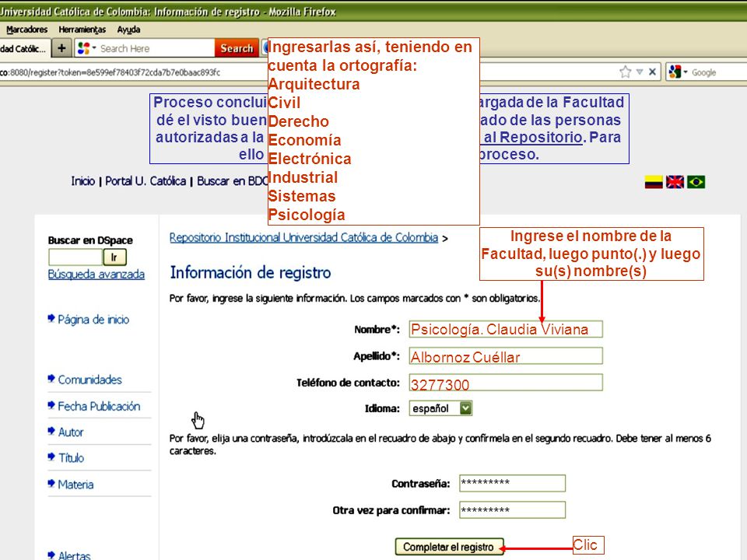747x560 pixels.
Task: Click the Otra vez para confirmar field
Action: pyautogui.click(x=512, y=509)
